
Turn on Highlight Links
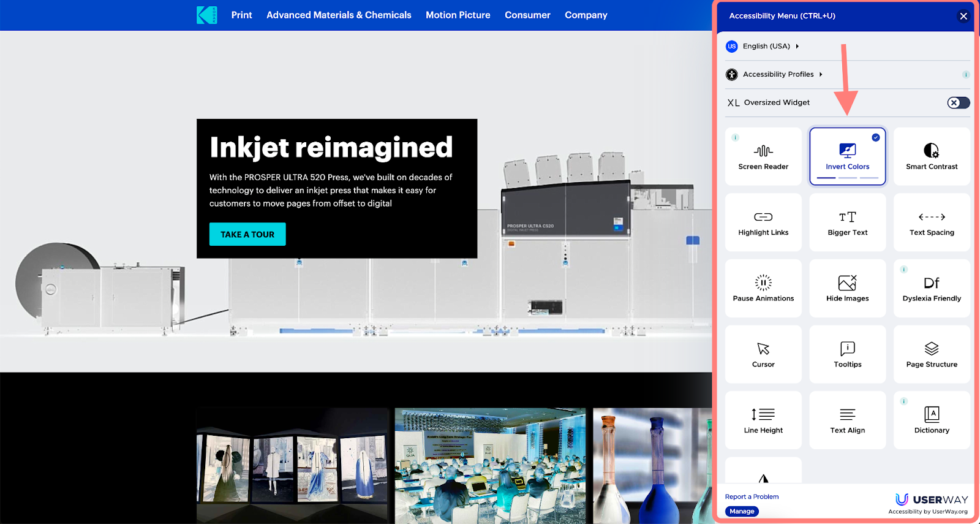click(763, 222)
